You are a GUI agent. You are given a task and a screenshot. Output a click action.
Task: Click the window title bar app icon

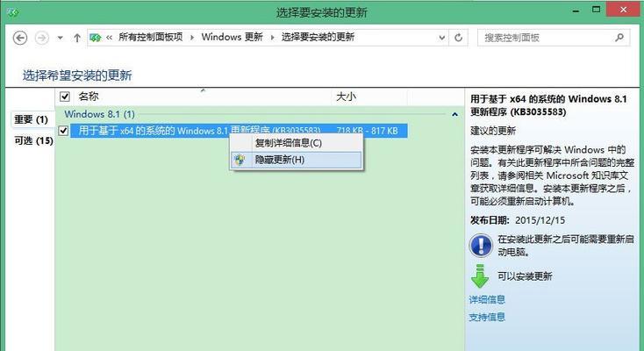13,12
